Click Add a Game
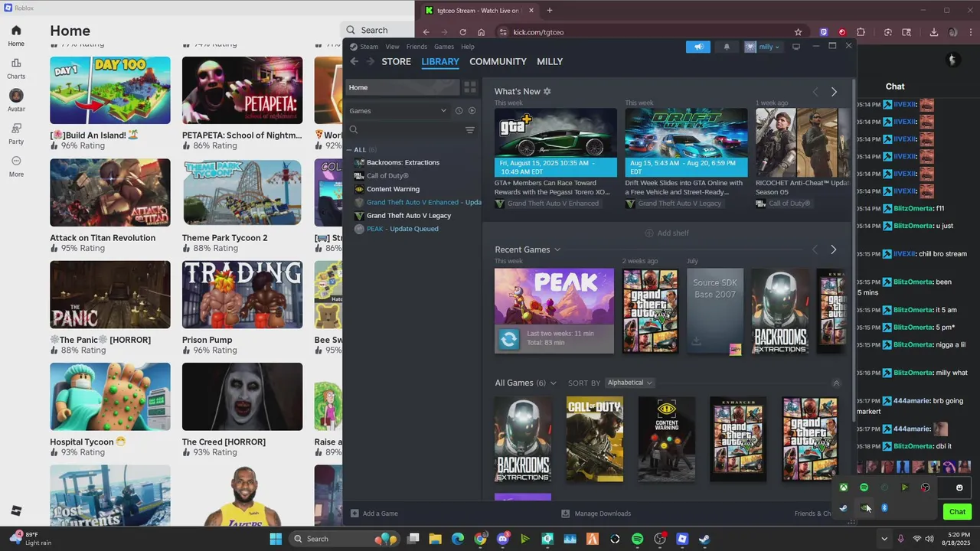This screenshot has width=980, height=551. [374, 514]
